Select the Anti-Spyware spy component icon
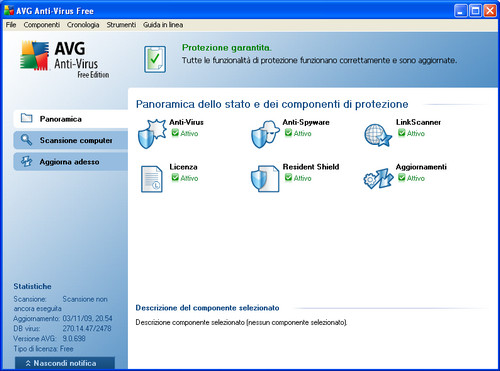 click(x=265, y=134)
